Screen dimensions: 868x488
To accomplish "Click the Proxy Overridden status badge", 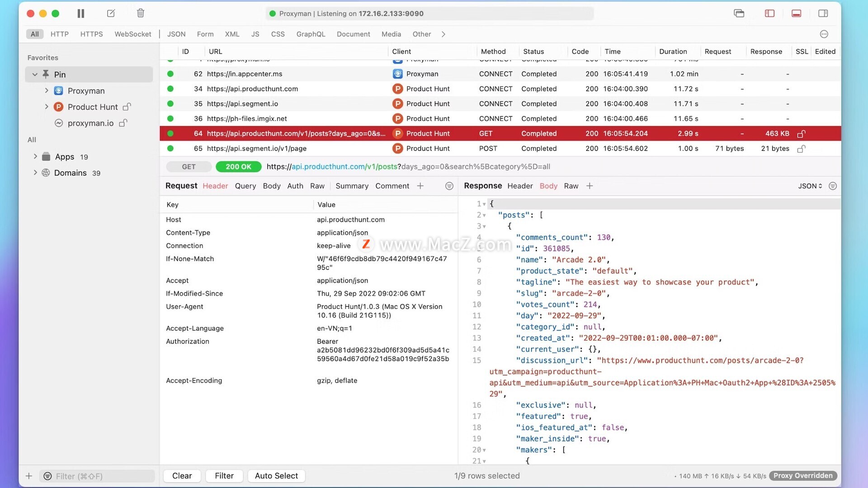I will click(803, 476).
